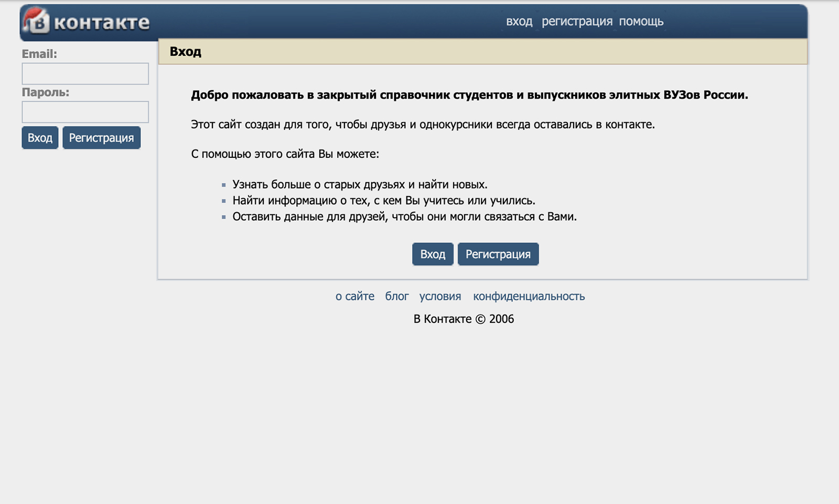The height and width of the screenshot is (504, 839).
Task: Click the 'Вход' page heading text
Action: coord(186,51)
